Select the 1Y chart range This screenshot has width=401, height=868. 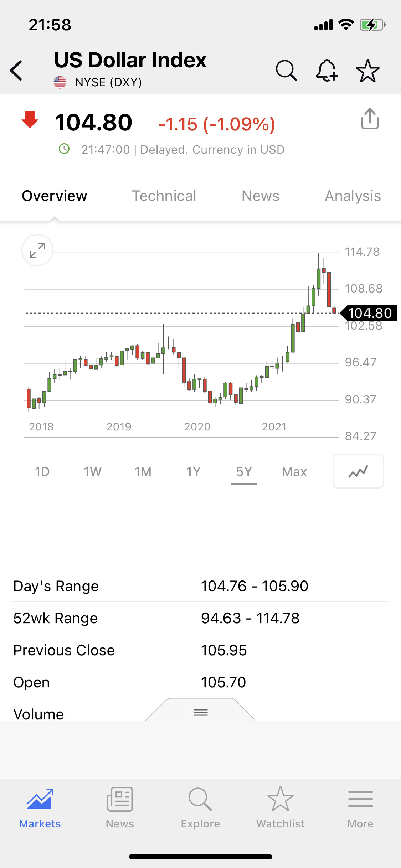point(194,472)
